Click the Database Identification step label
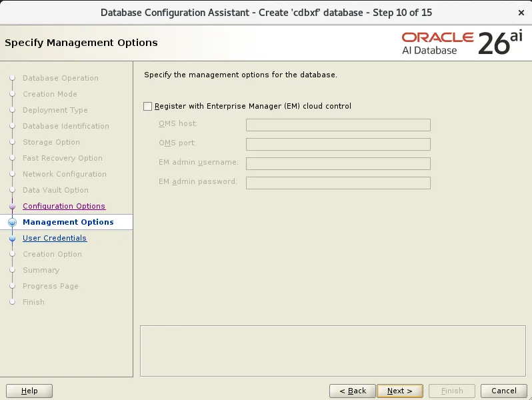The height and width of the screenshot is (400, 532). 66,126
